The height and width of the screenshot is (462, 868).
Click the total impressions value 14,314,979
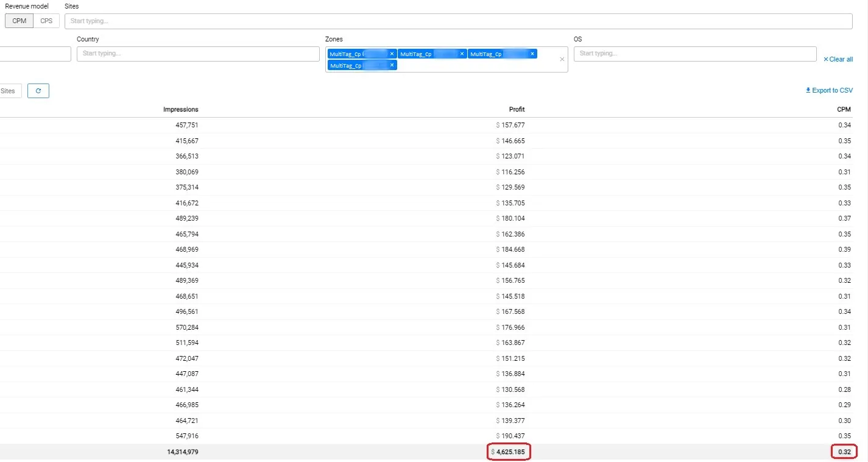click(x=178, y=452)
